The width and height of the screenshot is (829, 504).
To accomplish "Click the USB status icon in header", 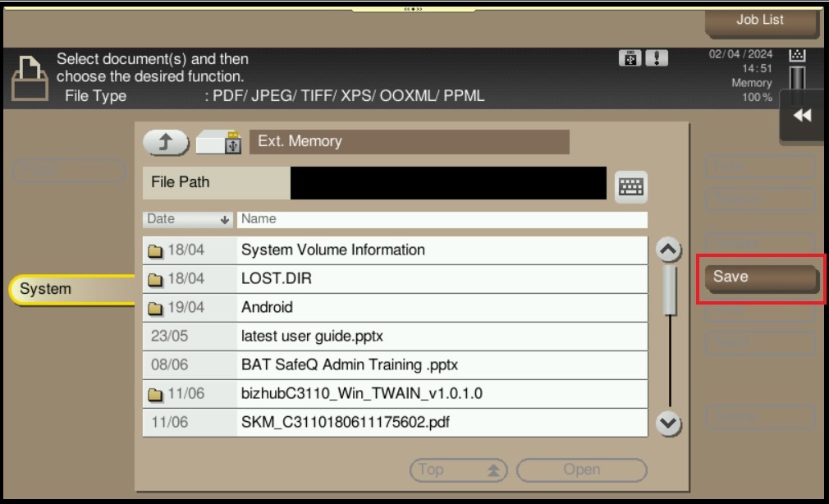I will 630,58.
